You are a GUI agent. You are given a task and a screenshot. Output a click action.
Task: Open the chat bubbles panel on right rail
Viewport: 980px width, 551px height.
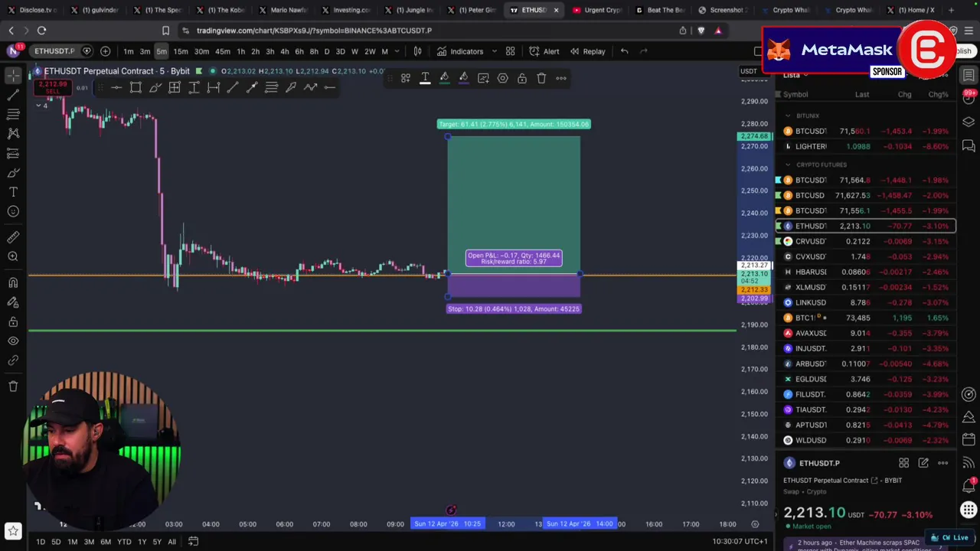tap(969, 145)
